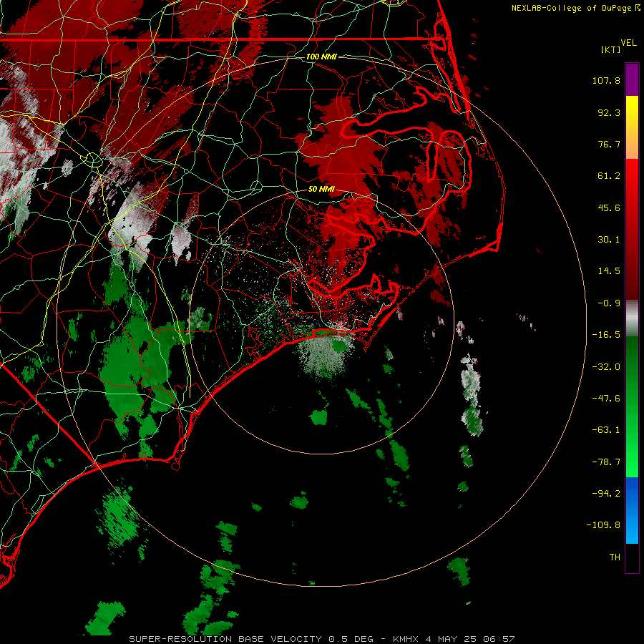
Task: Click the 14.5 velocity scale value
Action: [609, 271]
